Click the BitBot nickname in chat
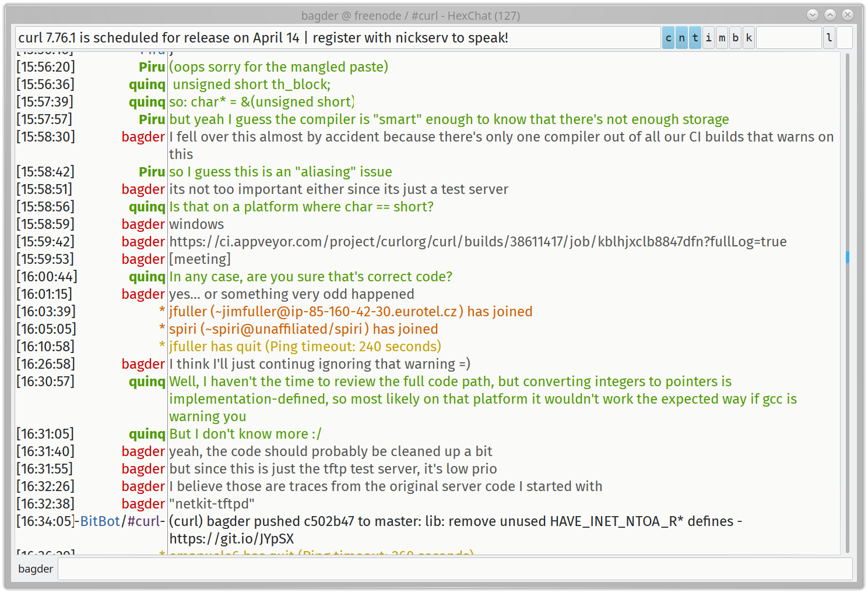Screen dimensions: 868x593 pyautogui.click(x=100, y=521)
